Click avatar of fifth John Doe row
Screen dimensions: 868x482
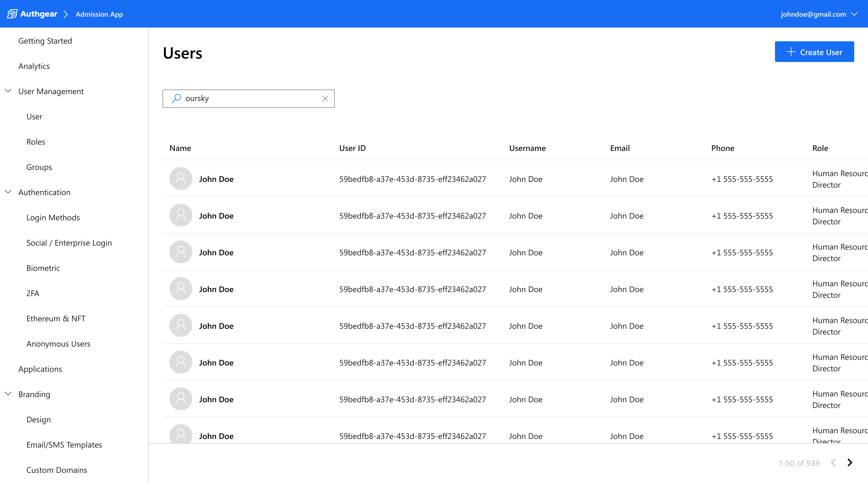(x=181, y=325)
